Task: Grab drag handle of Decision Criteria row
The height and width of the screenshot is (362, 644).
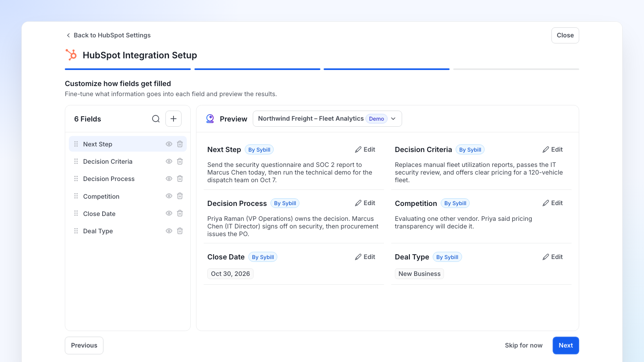Action: (76, 161)
